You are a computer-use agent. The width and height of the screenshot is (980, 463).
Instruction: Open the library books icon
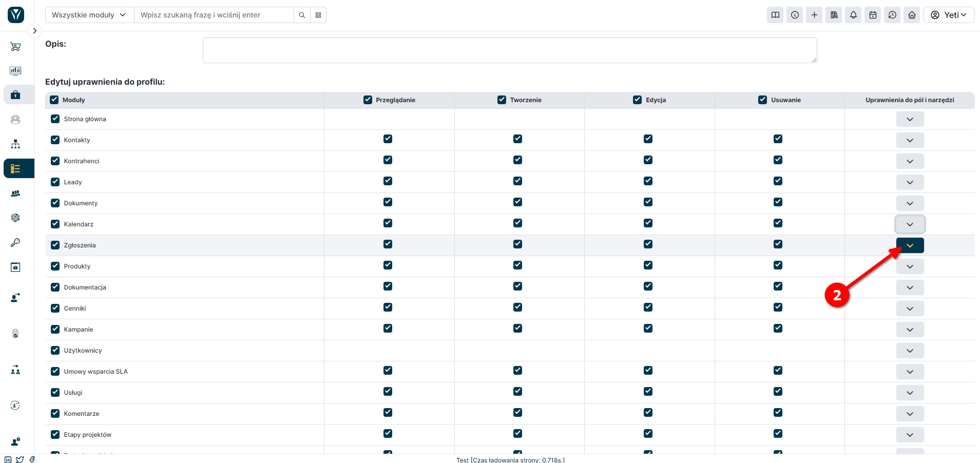click(834, 15)
